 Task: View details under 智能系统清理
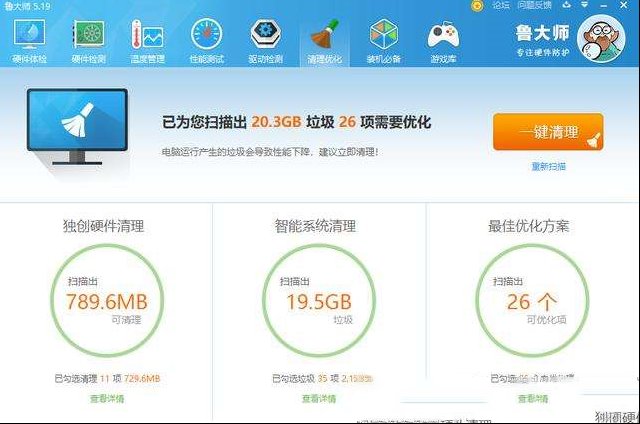pos(319,399)
